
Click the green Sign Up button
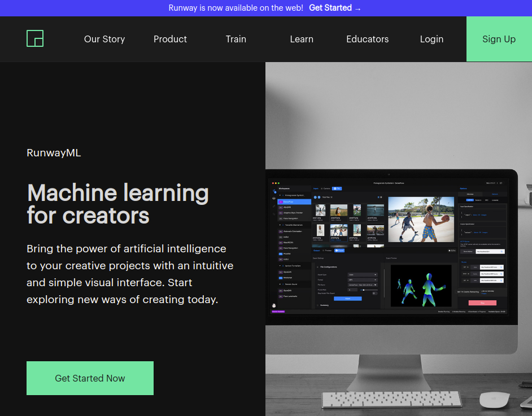tap(499, 39)
